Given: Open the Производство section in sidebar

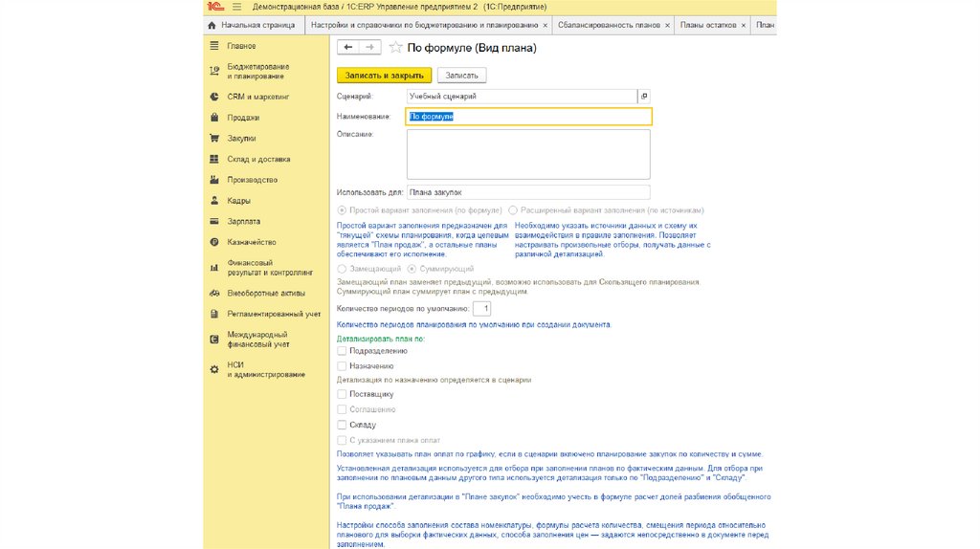Looking at the screenshot, I should pos(252,180).
